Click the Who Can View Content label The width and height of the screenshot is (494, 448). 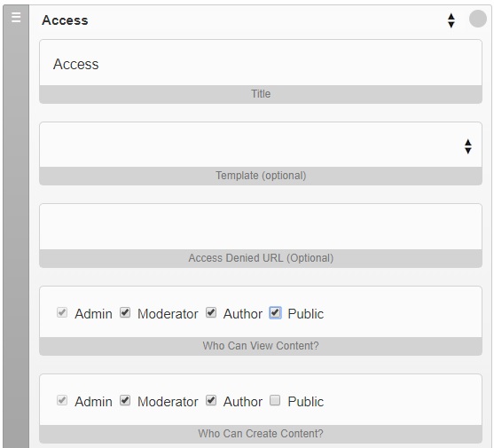pos(261,346)
